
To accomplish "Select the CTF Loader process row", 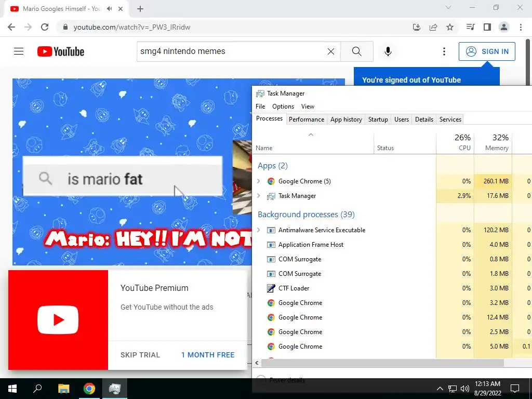I will point(392,288).
